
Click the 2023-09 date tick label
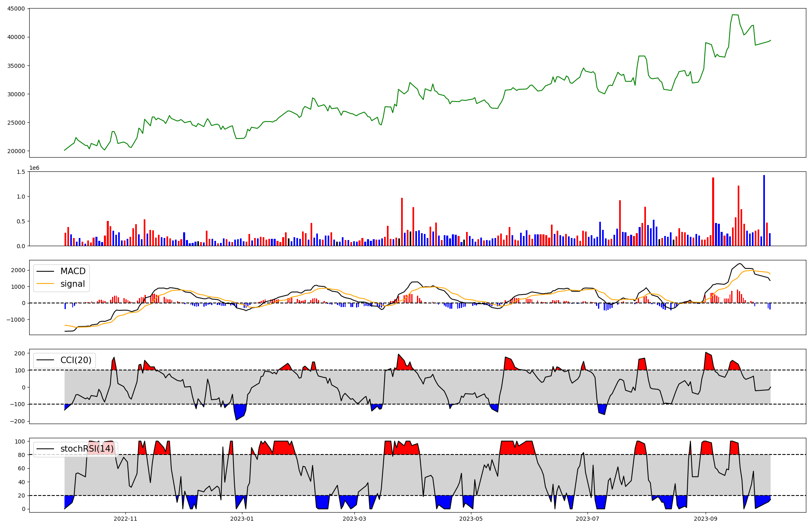point(706,519)
